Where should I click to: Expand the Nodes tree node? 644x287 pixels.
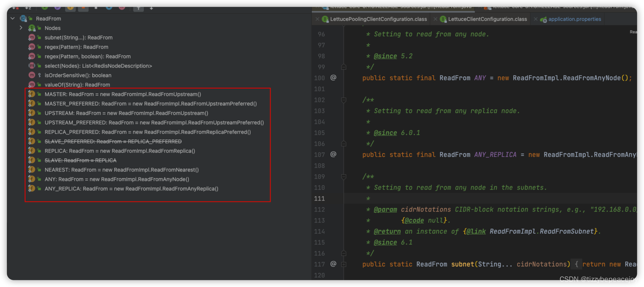click(21, 28)
